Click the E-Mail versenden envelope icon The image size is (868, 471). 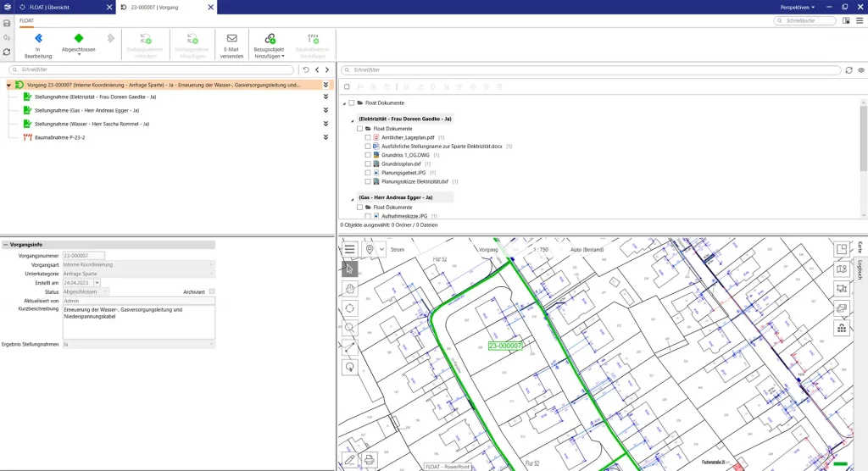point(231,39)
